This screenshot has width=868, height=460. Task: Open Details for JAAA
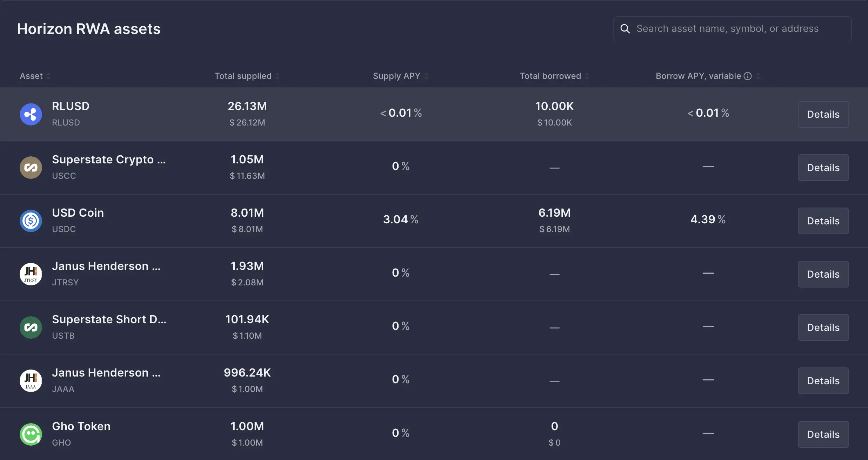pyautogui.click(x=823, y=381)
